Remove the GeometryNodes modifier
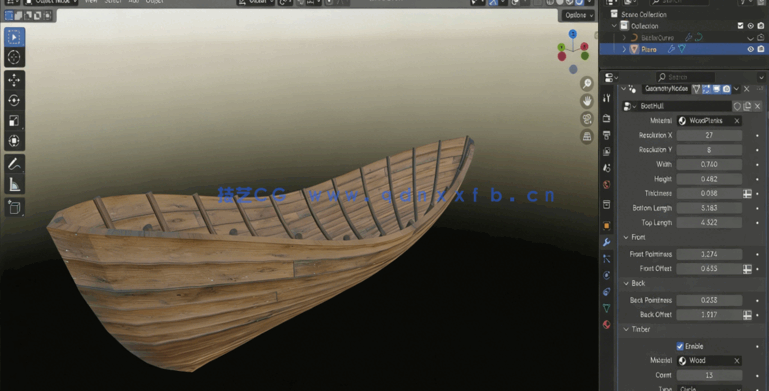This screenshot has width=769, height=391. coord(746,89)
